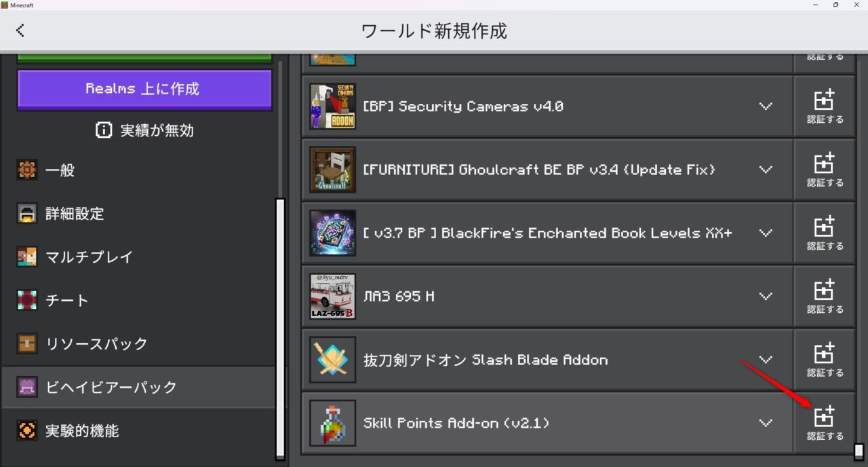Expand the Slash Blade Addon details

pyautogui.click(x=766, y=360)
